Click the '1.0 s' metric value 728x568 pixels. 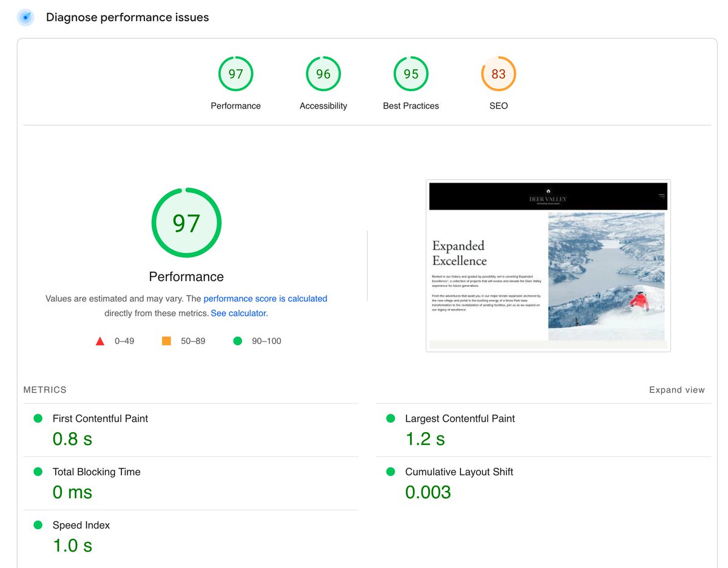click(x=72, y=546)
